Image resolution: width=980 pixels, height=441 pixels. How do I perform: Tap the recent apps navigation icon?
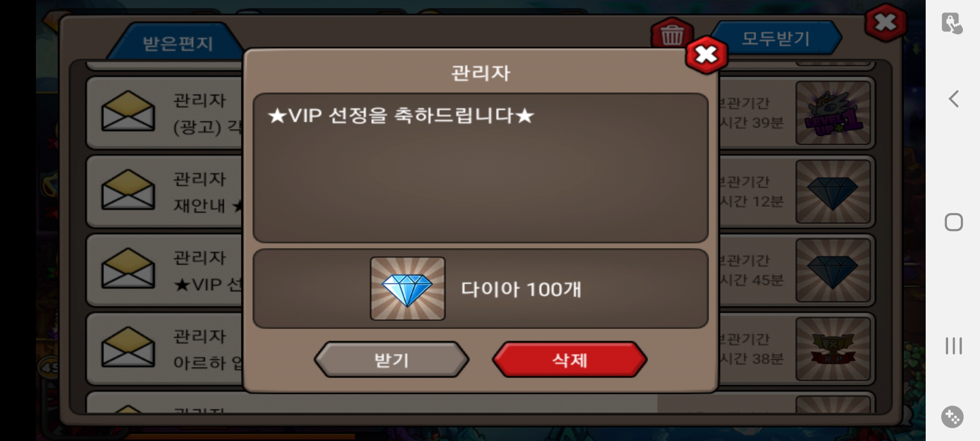coord(953,346)
